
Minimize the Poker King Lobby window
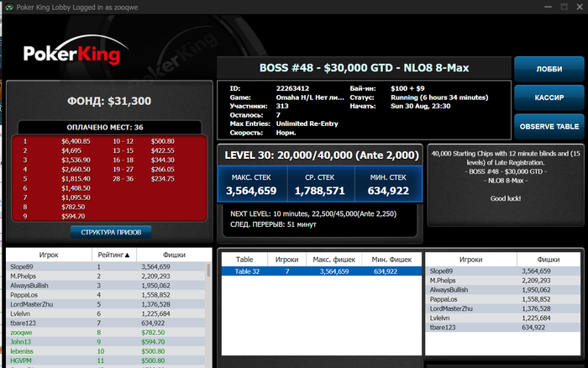click(548, 7)
